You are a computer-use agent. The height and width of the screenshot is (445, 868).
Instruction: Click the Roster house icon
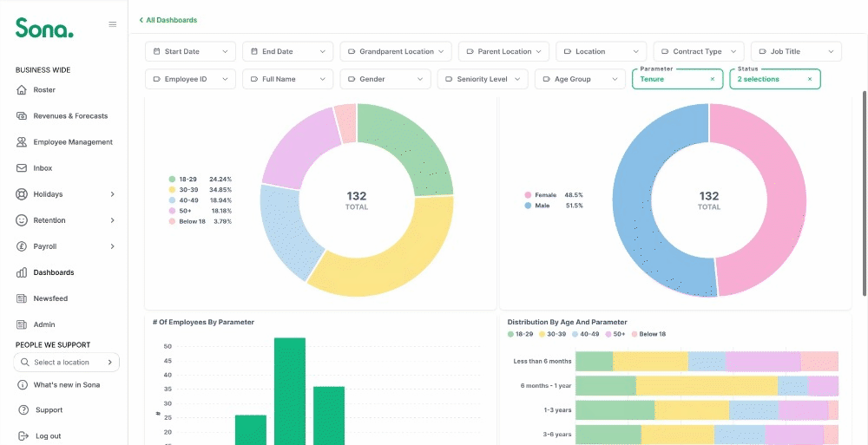pyautogui.click(x=22, y=89)
